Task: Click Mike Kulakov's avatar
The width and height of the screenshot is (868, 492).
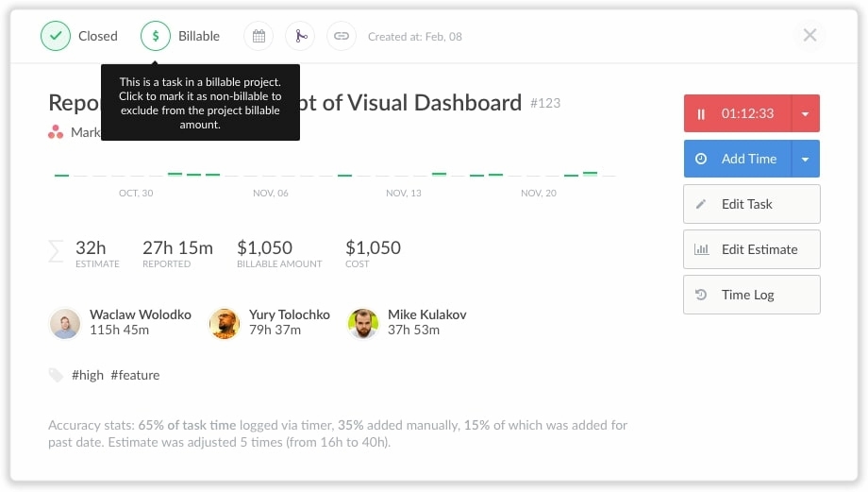Action: (363, 323)
